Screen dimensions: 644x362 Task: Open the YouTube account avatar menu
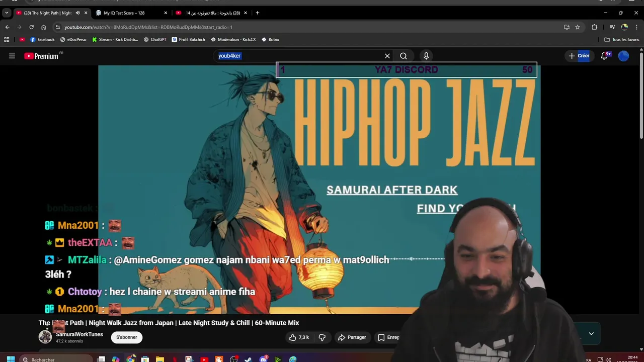click(623, 56)
